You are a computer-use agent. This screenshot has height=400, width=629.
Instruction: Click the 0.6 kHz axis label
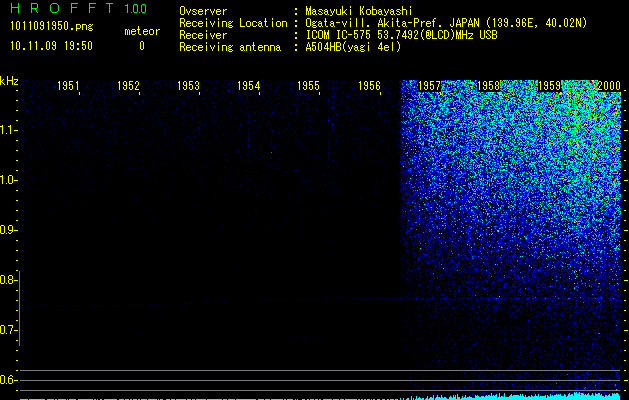7,380
